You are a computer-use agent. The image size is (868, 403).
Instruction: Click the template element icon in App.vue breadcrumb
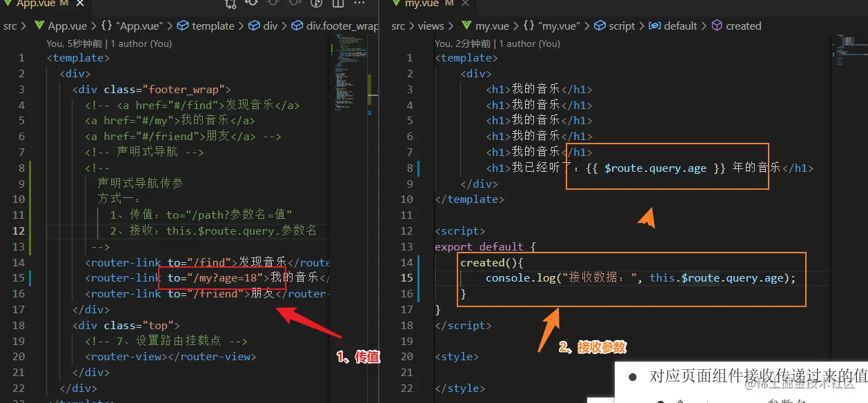pos(183,26)
